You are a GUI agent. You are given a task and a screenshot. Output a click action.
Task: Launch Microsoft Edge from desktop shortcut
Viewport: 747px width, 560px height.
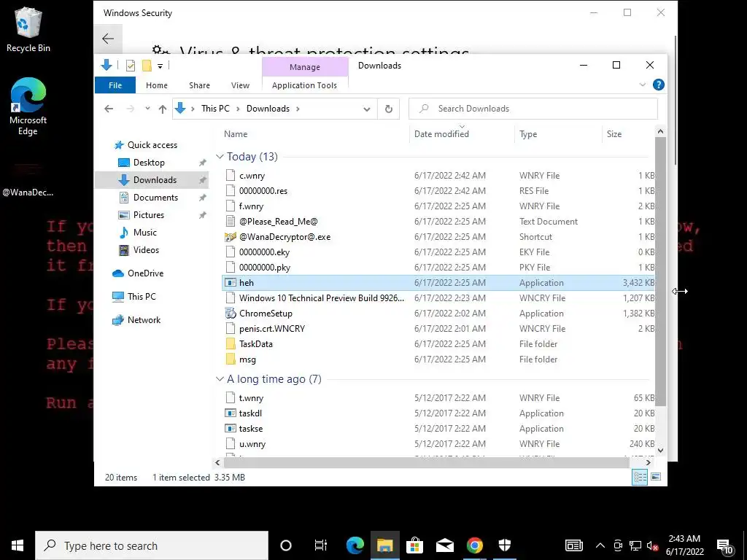click(x=28, y=106)
